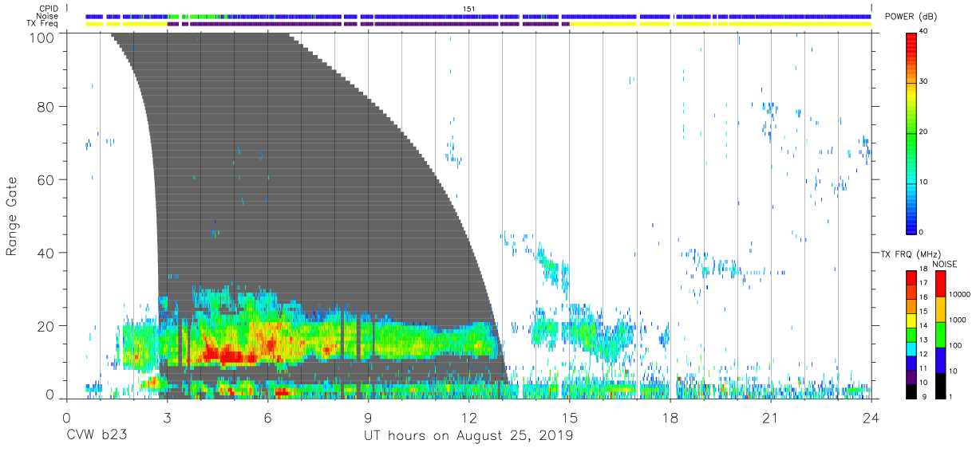This screenshot has height=452, width=980.
Task: Click the x-axis tick label '24'
Action: click(871, 418)
